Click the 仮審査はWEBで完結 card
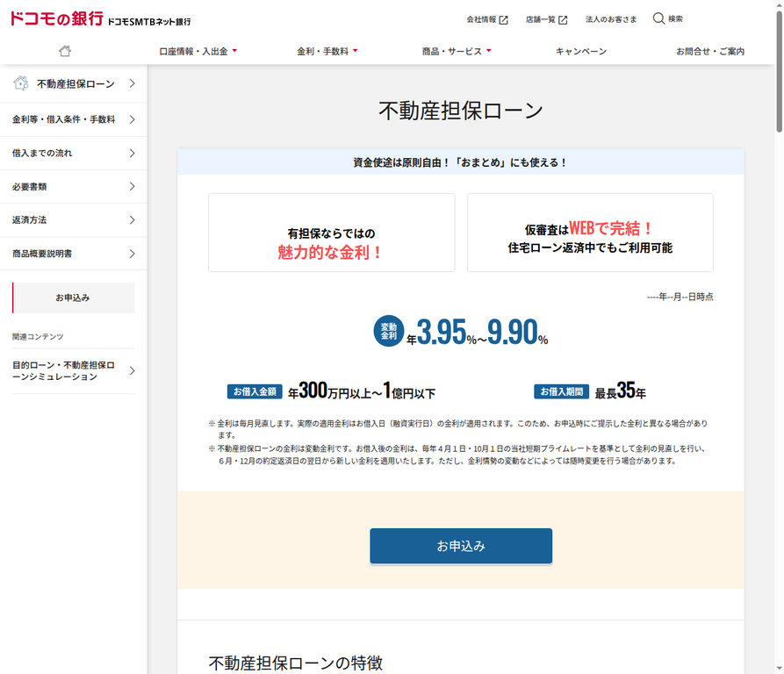This screenshot has height=674, width=784. click(591, 233)
